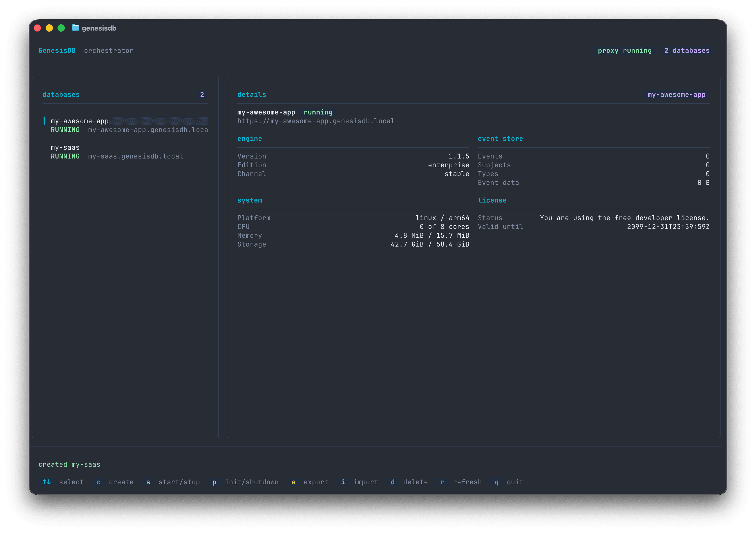Click the 'p' init/shutdown key hint

(x=214, y=482)
